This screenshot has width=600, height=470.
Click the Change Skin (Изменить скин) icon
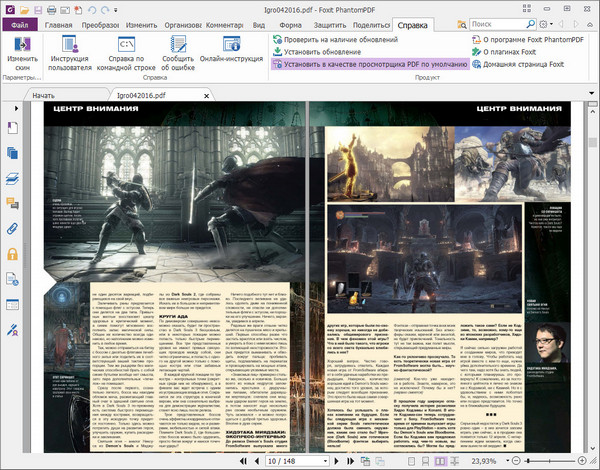point(24,46)
